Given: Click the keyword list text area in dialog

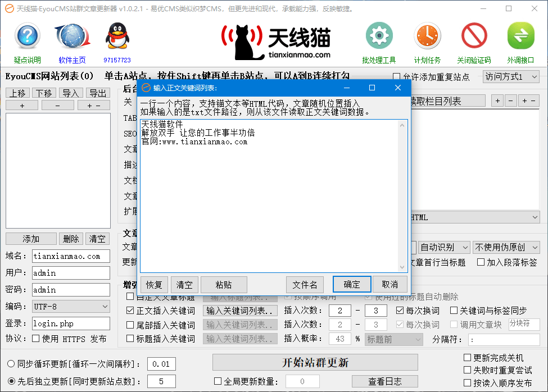Looking at the screenshot, I should click(269, 195).
